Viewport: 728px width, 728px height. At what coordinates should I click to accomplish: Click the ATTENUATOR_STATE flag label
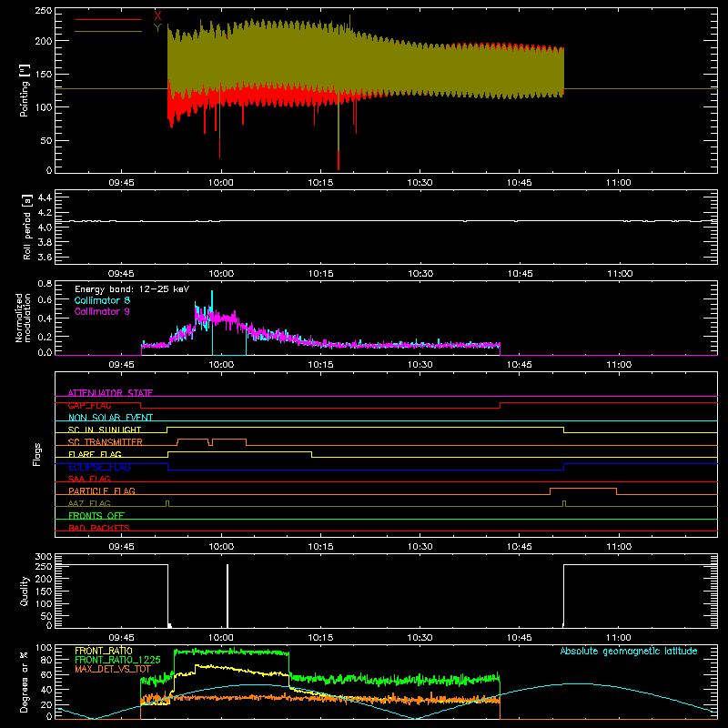[110, 393]
